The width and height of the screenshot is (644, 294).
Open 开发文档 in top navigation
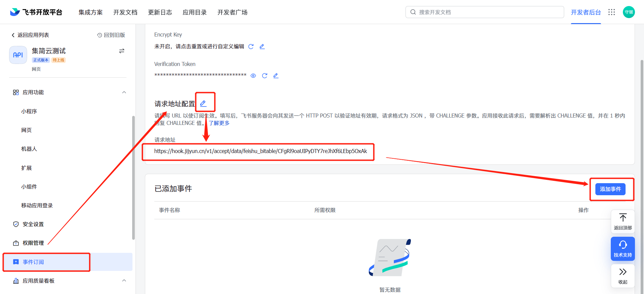click(125, 12)
